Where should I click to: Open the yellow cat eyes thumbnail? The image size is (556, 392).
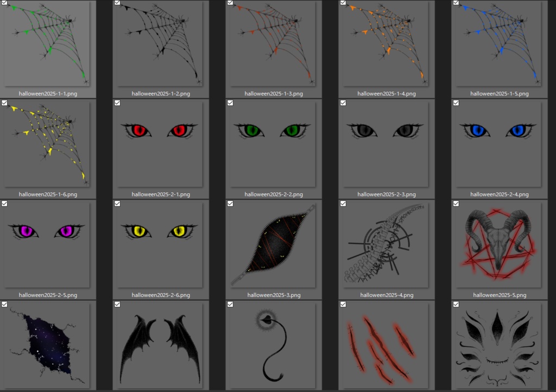tap(160, 245)
